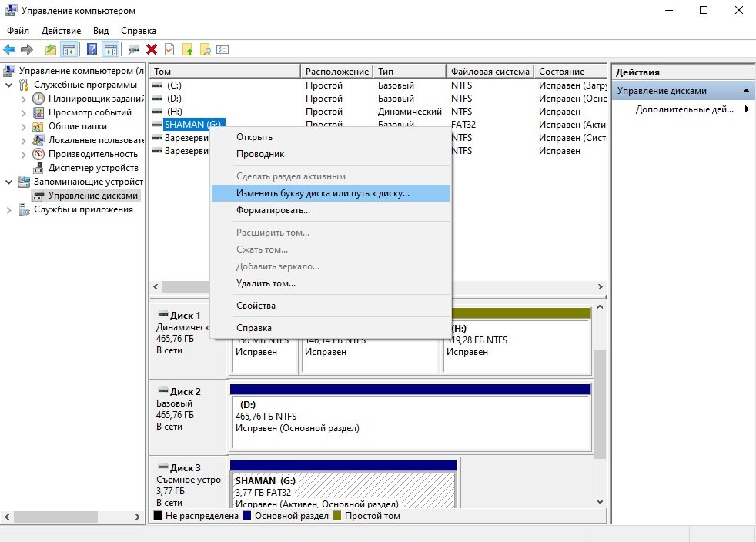Select Управление дисками in tree

point(92,196)
